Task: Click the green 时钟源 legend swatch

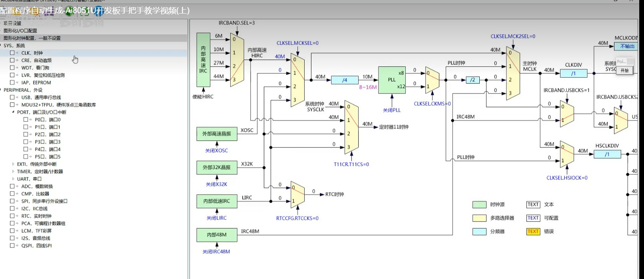Action: pyautogui.click(x=479, y=205)
